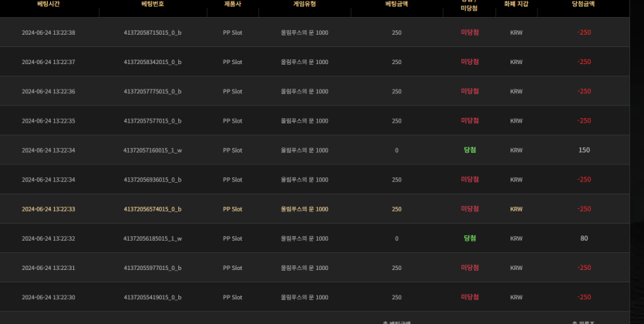
Task: Click timestamp 2024-06-24 13:22:37
Action: (x=49, y=62)
